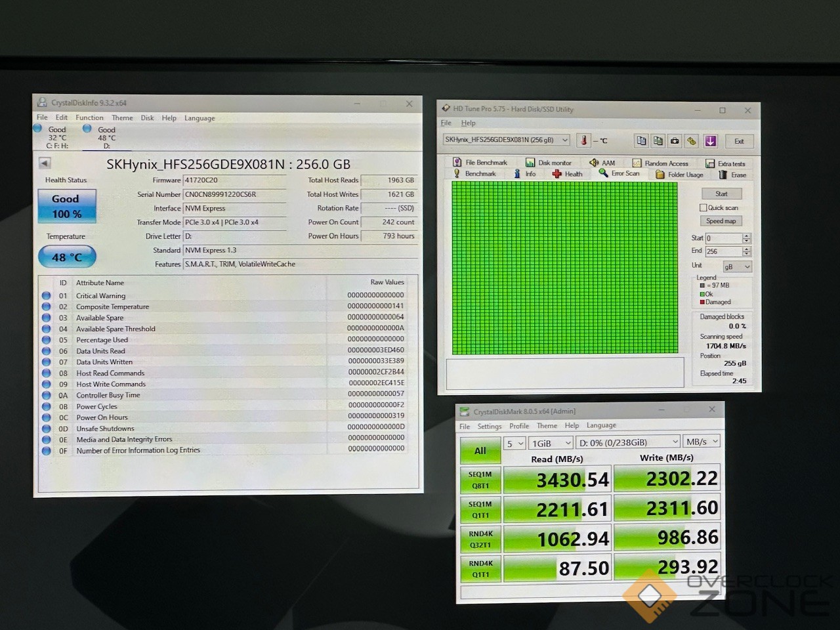Click the Start position input field in HD Tune
Viewport: 840px width, 630px height.
click(723, 238)
